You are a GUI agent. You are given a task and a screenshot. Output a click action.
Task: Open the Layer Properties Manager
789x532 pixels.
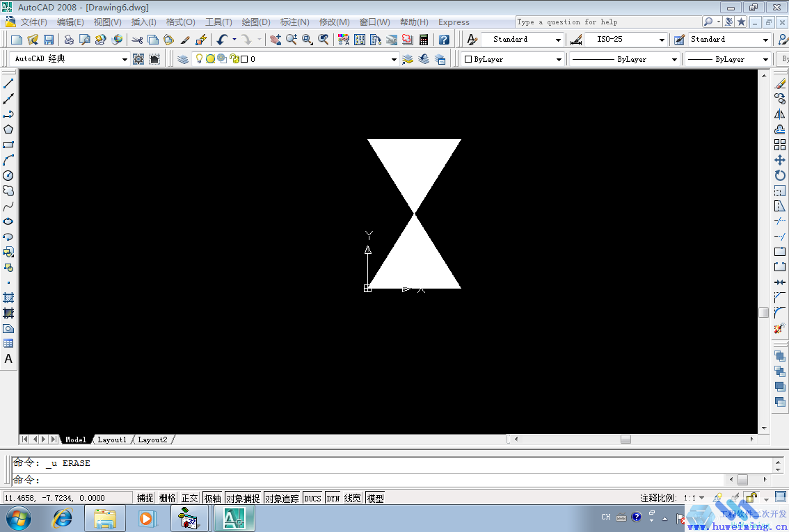[x=183, y=59]
